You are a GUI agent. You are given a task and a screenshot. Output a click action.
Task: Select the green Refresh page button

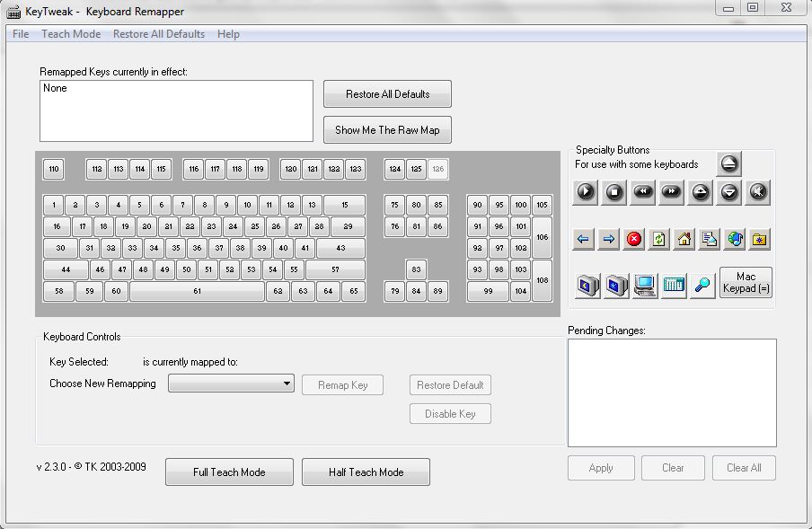[659, 239]
